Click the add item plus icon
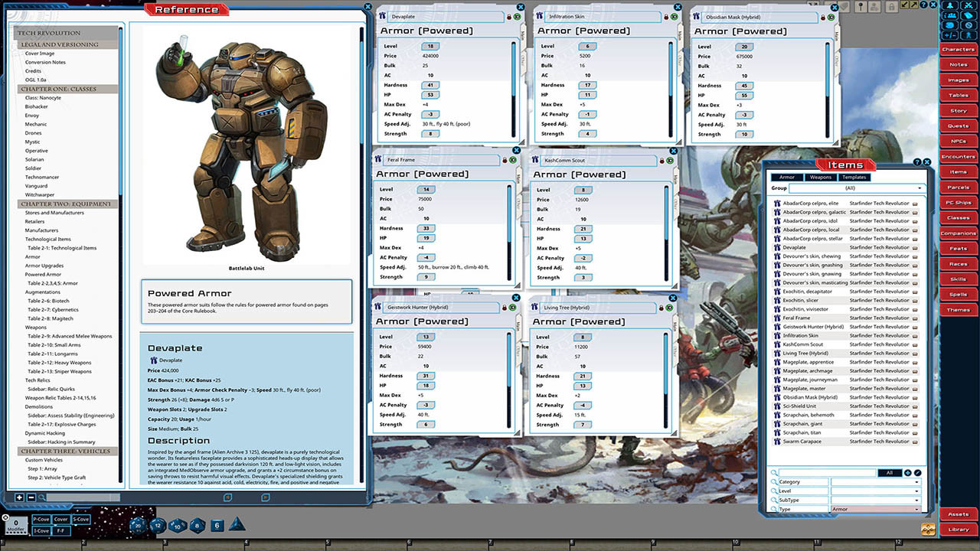 tap(908, 473)
